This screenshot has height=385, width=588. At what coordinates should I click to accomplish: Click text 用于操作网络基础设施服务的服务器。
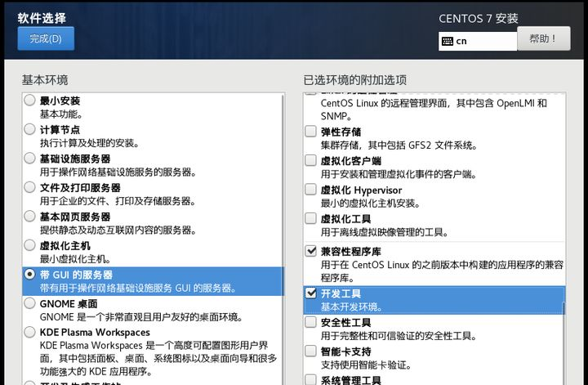pos(118,172)
